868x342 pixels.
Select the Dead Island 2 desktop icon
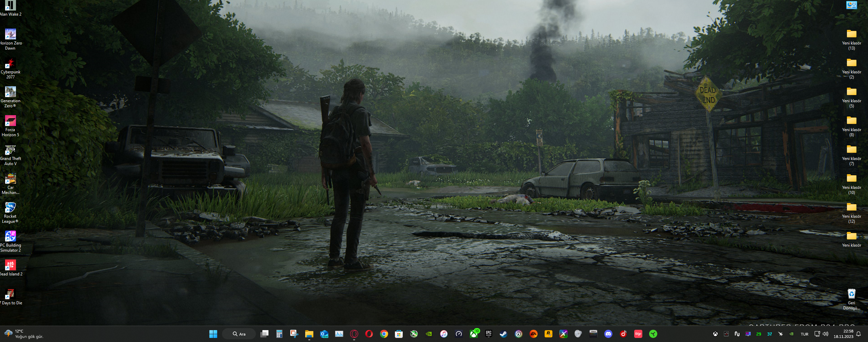pos(10,268)
